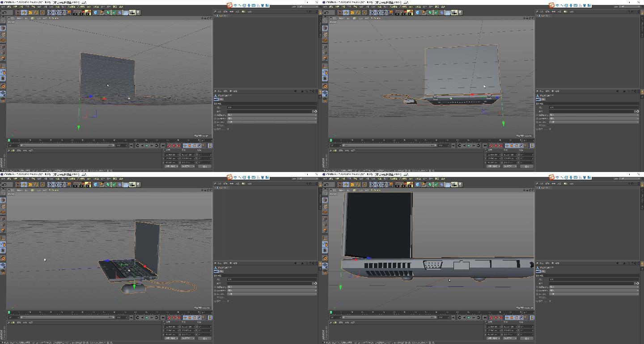Select the Live Selection tool in top-left window
This screenshot has height=344, width=644.
(18, 13)
